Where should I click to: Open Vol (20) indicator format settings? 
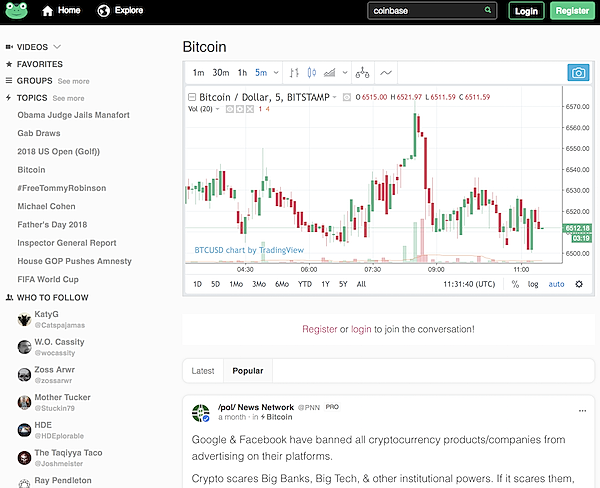click(240, 109)
